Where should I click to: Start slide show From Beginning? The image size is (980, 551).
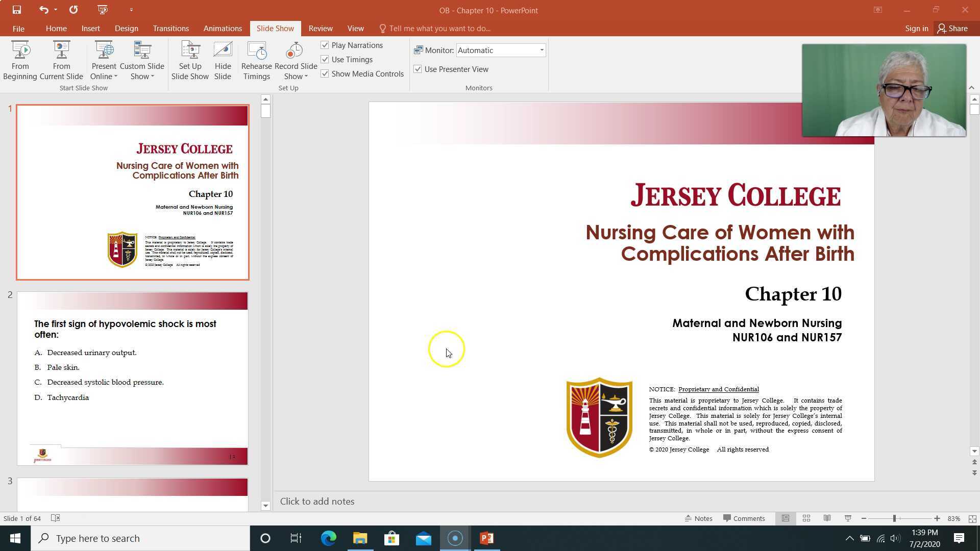coord(20,60)
